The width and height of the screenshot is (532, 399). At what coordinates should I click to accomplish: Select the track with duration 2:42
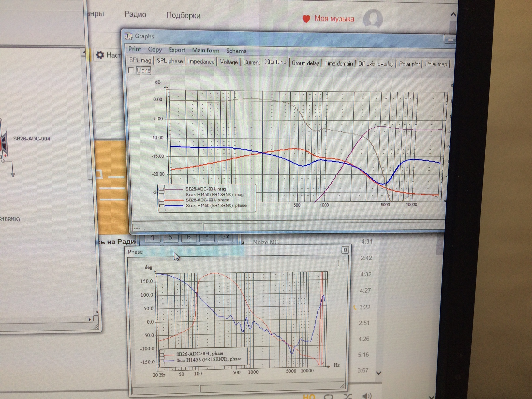click(x=366, y=258)
